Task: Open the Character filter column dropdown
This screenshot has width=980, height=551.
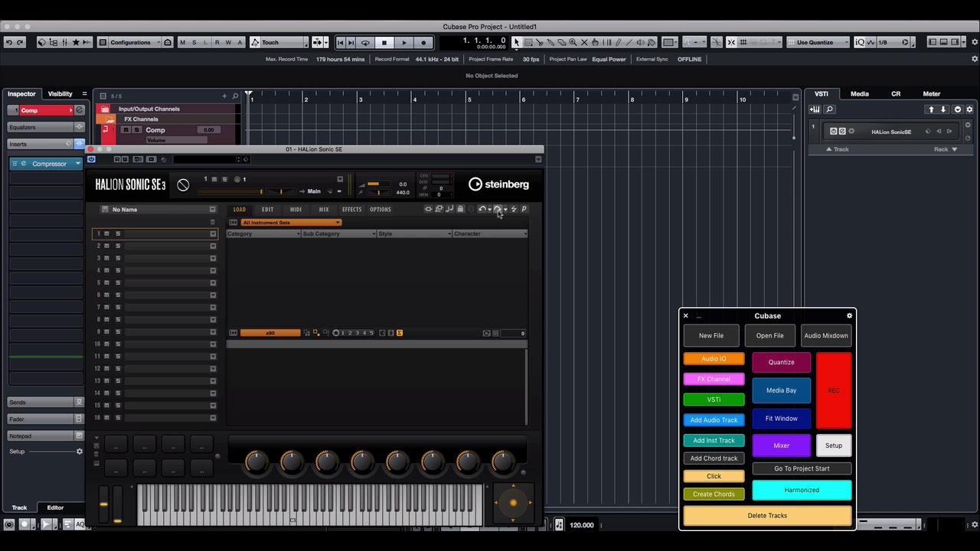Action: coord(490,233)
